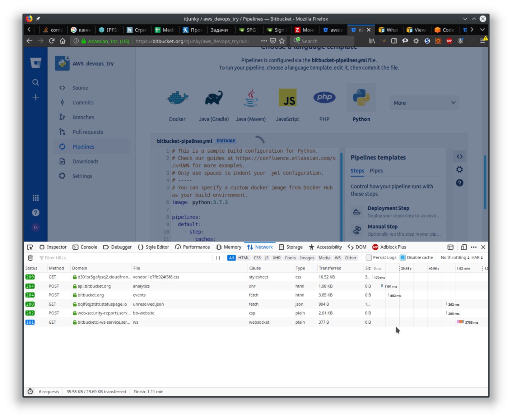Open the No throttling dropdown

click(x=455, y=258)
